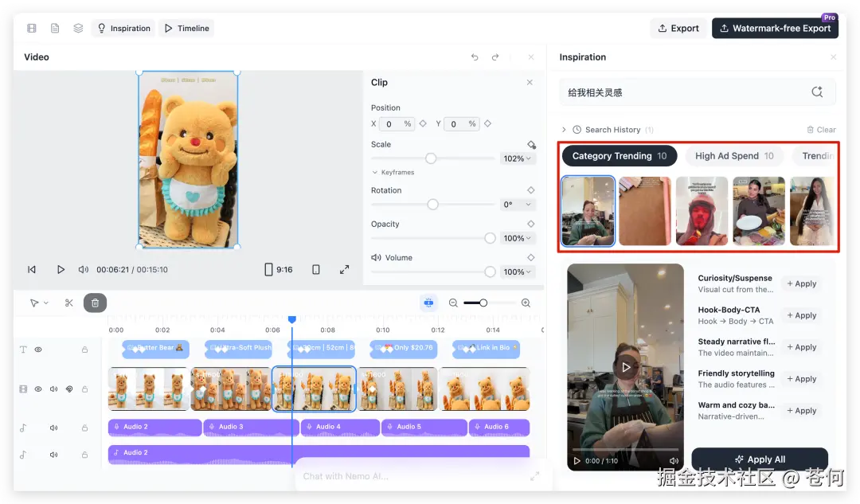The image size is (860, 504).
Task: Select the Category Trending tab
Action: (x=620, y=156)
